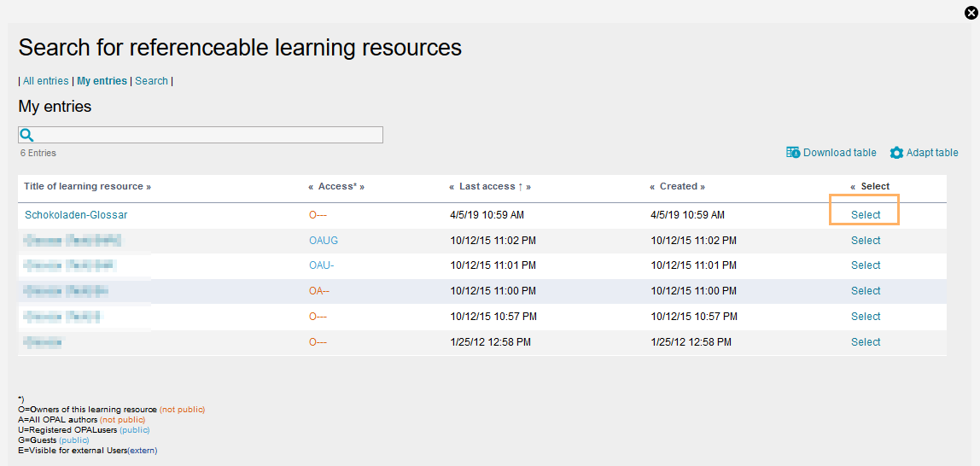Click the Download table icon
The image size is (980, 466).
click(793, 153)
